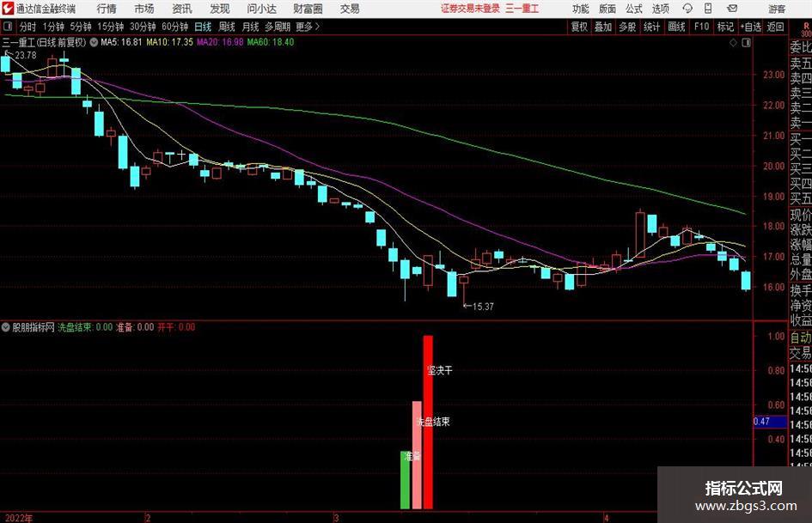Click the 统计 statistics button
This screenshot has width=812, height=523.
(x=651, y=27)
